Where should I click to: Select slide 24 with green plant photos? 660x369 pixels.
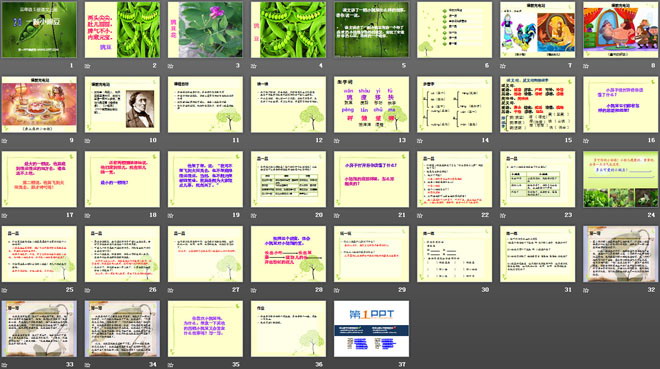pyautogui.click(x=620, y=179)
